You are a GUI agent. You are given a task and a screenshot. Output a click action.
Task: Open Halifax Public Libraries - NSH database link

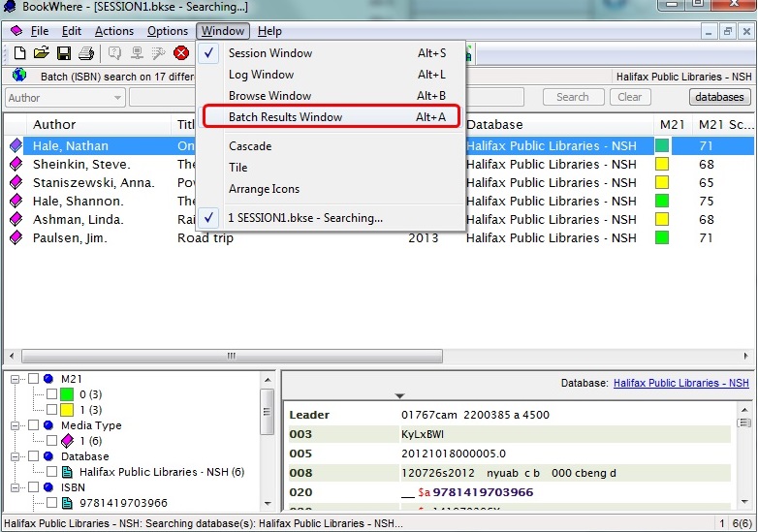(x=681, y=383)
